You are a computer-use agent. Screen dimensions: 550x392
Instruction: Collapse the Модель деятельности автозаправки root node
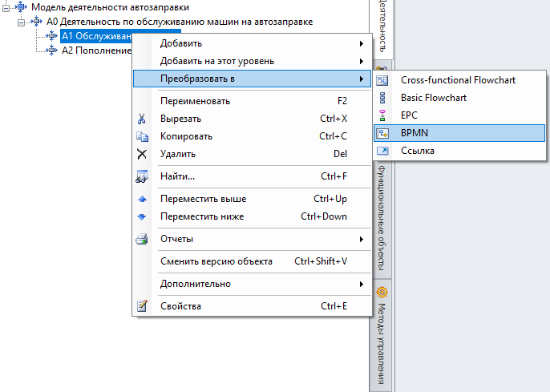point(6,7)
